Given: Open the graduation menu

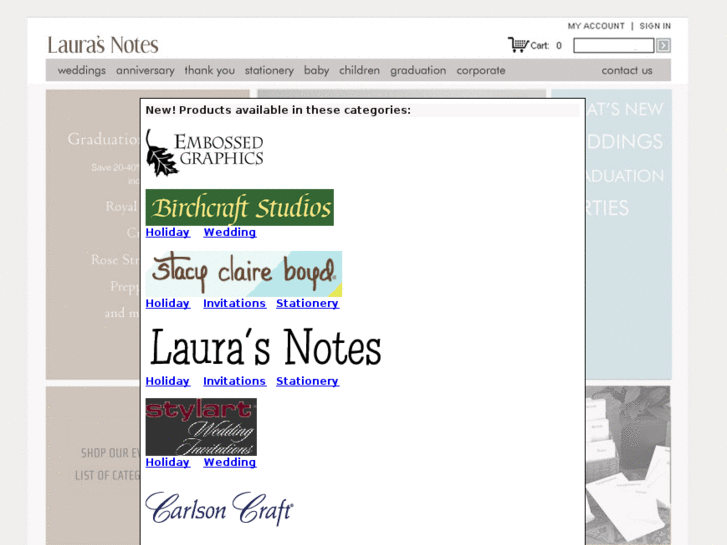Looking at the screenshot, I should pos(418,71).
